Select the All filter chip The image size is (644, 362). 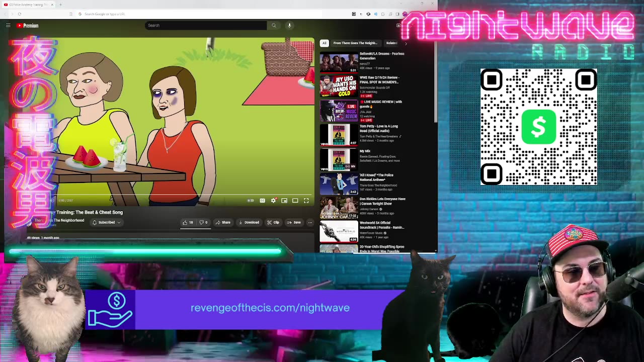pos(325,43)
